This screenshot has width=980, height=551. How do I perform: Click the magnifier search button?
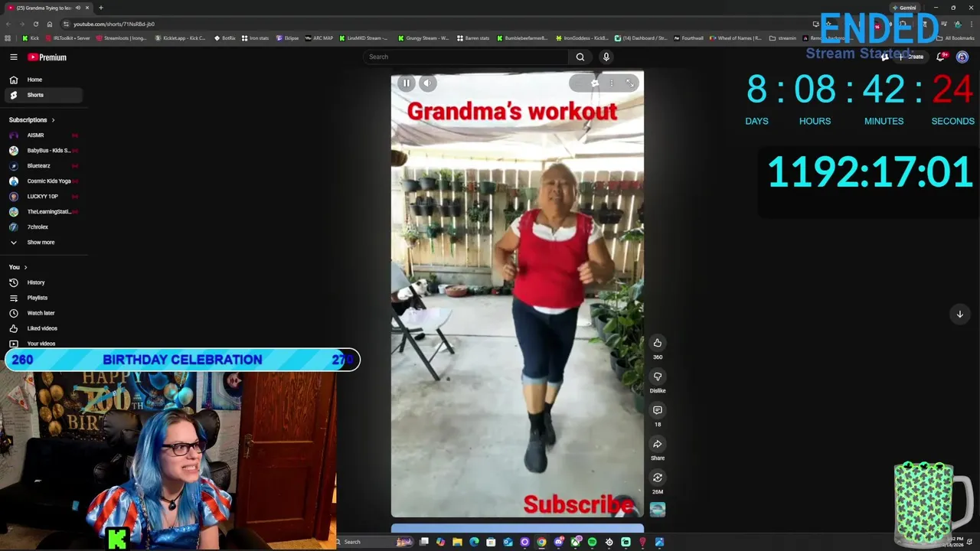click(x=580, y=57)
